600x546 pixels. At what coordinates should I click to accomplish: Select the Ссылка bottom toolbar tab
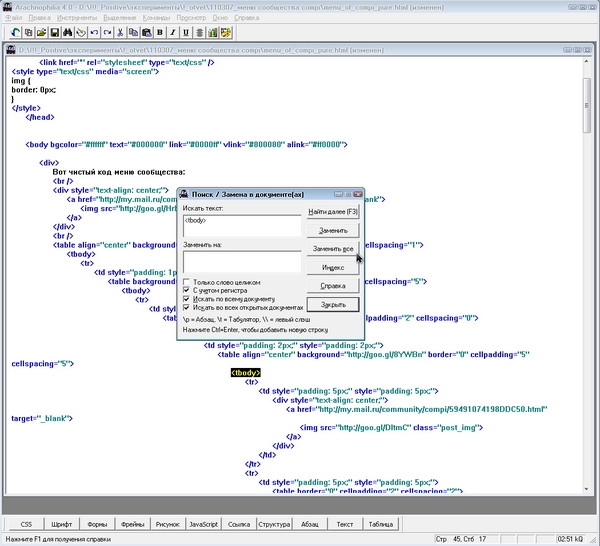point(239,524)
